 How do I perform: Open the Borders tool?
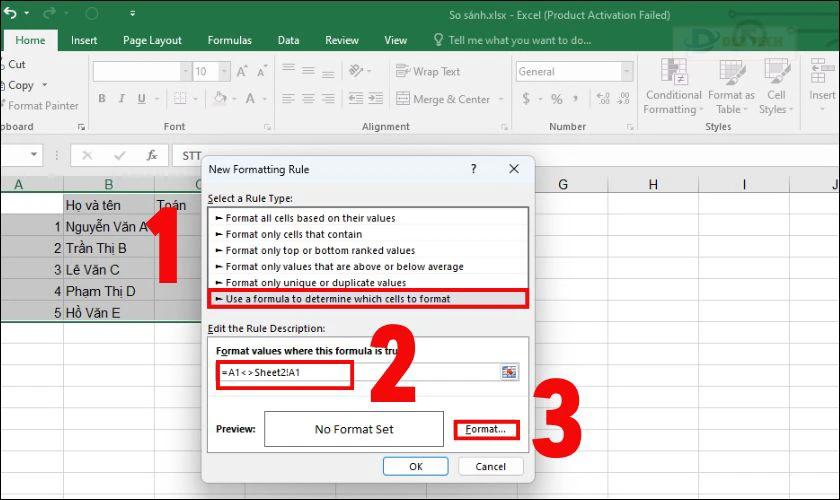coord(181,99)
